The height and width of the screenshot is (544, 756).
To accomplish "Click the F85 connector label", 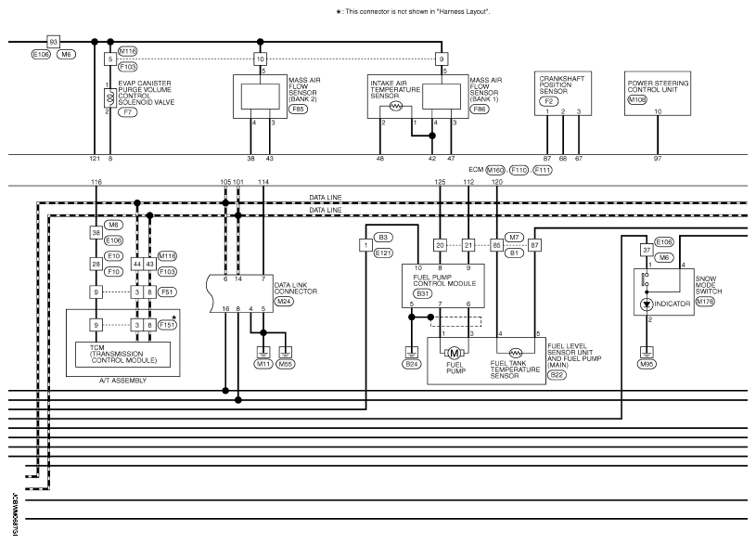I will click(x=274, y=109).
